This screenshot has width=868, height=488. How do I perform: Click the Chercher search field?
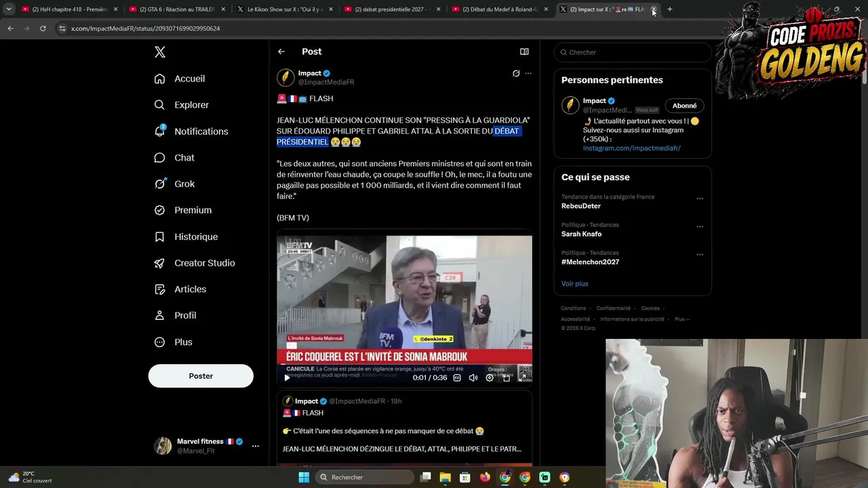[x=633, y=52]
